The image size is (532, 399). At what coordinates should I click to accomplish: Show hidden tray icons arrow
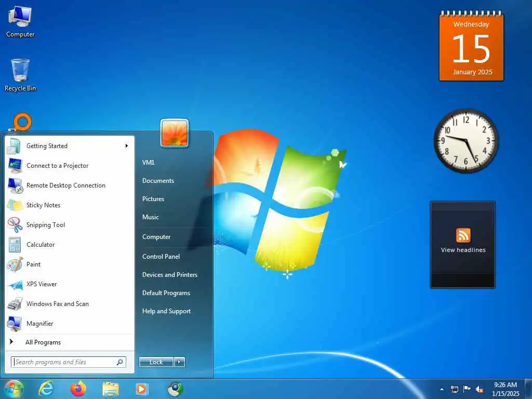click(x=442, y=389)
